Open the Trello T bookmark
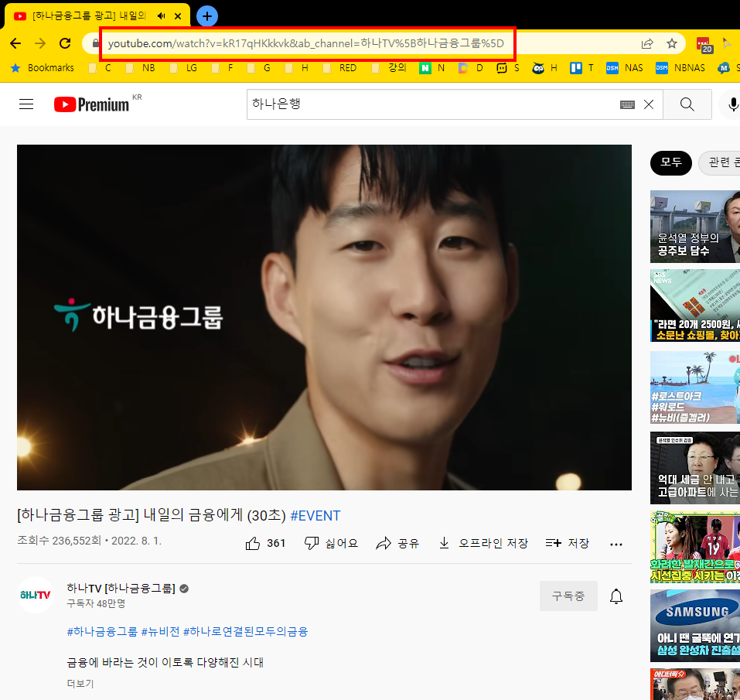 click(x=582, y=68)
